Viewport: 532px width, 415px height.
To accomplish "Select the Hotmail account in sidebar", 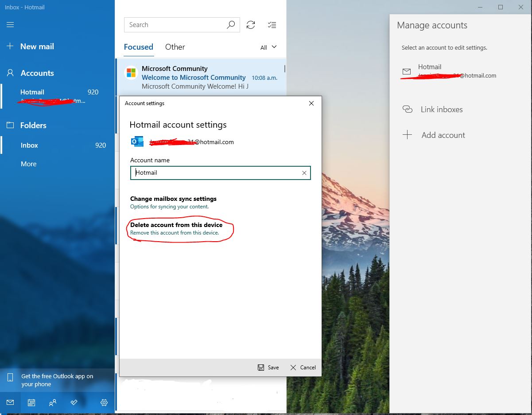I will [58, 96].
